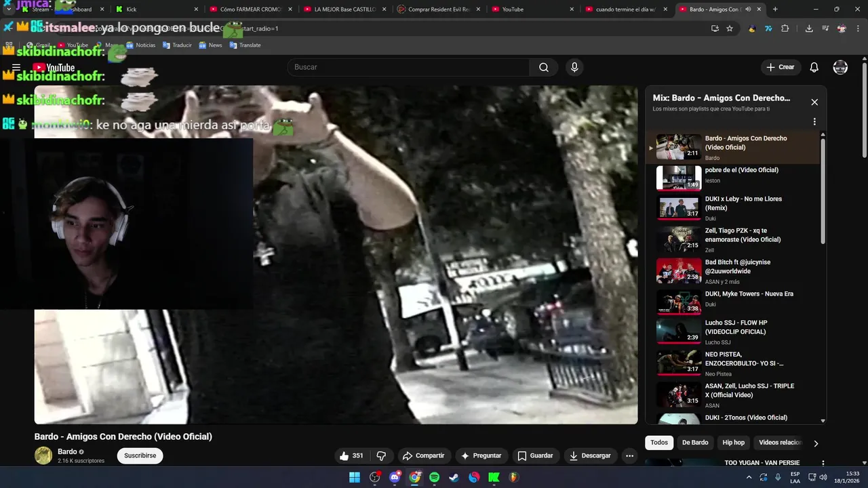Like the video with 351 likes
Image resolution: width=868 pixels, height=488 pixels.
(353, 455)
